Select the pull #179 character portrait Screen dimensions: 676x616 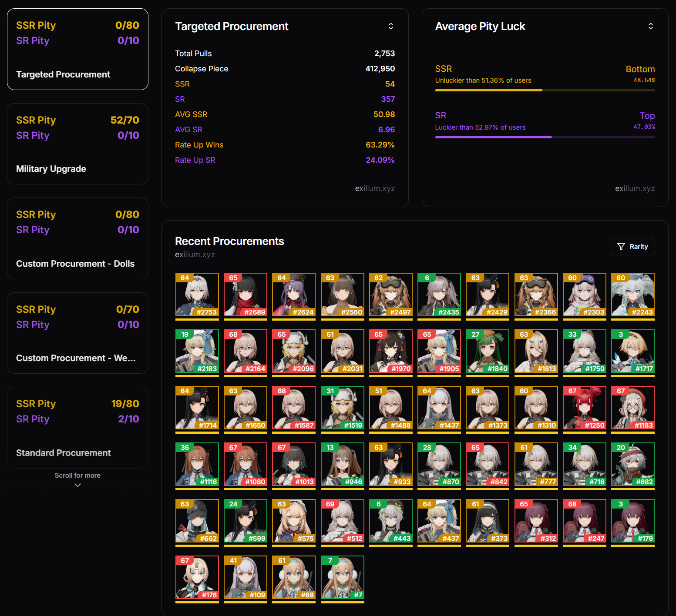coord(633,521)
